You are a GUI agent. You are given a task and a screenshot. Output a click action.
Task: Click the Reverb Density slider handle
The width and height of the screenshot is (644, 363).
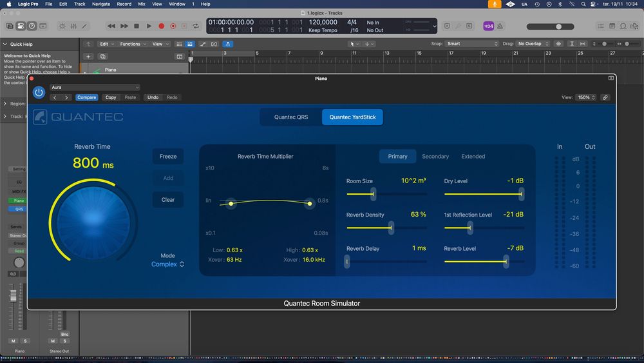pos(391,228)
